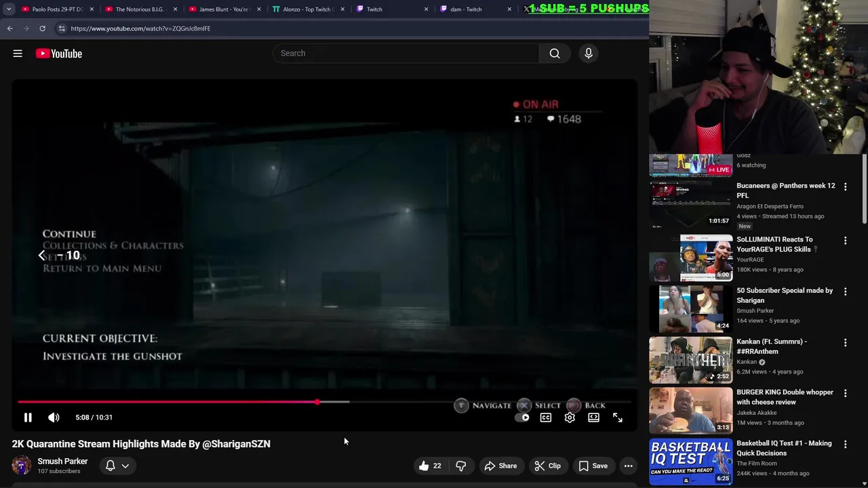Open the Smush Parker channel avatar
Viewport: 868px width, 488px height.
click(x=22, y=466)
